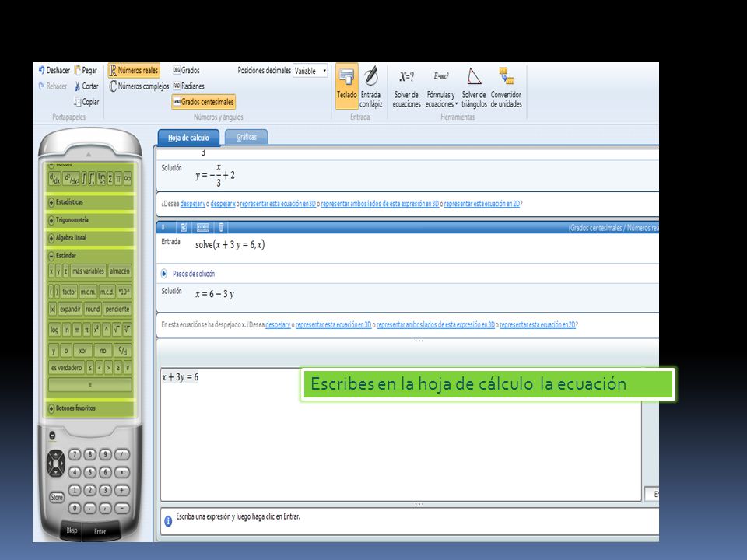Click the trash icon in entry 8 header
This screenshot has height=560, width=747.
221,228
